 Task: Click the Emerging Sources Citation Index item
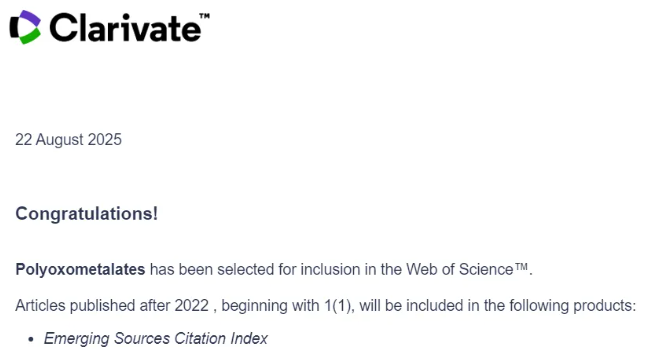point(156,338)
